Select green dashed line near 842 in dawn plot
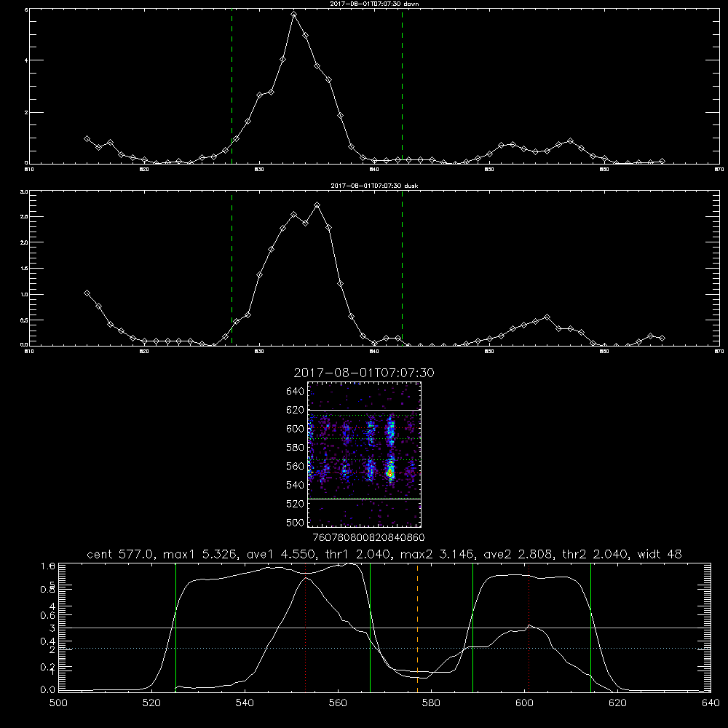 [x=402, y=87]
